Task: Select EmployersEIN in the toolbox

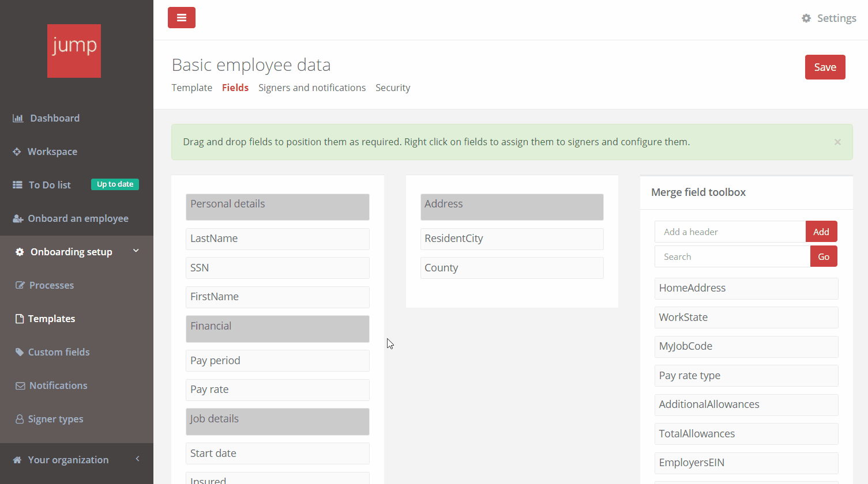Action: [x=746, y=463]
